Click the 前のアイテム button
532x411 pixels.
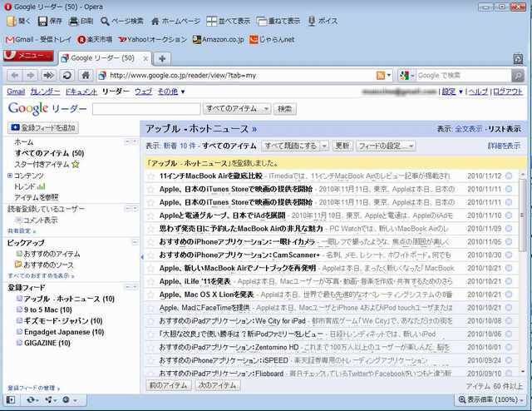click(x=169, y=385)
